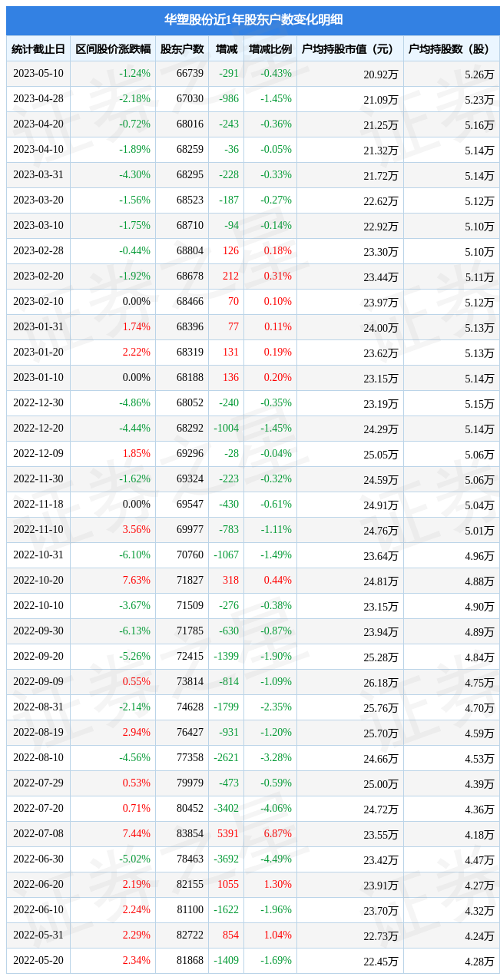The image size is (500, 980).
Task: Click the table title 华塑股份近1年股东户数变化明细
Action: [253, 20]
